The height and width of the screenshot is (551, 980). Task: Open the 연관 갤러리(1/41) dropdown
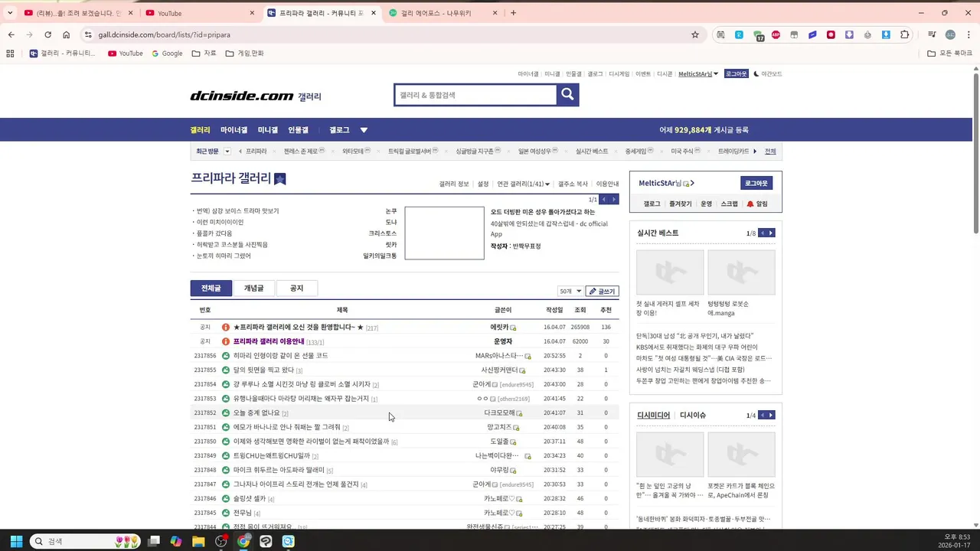pos(524,184)
